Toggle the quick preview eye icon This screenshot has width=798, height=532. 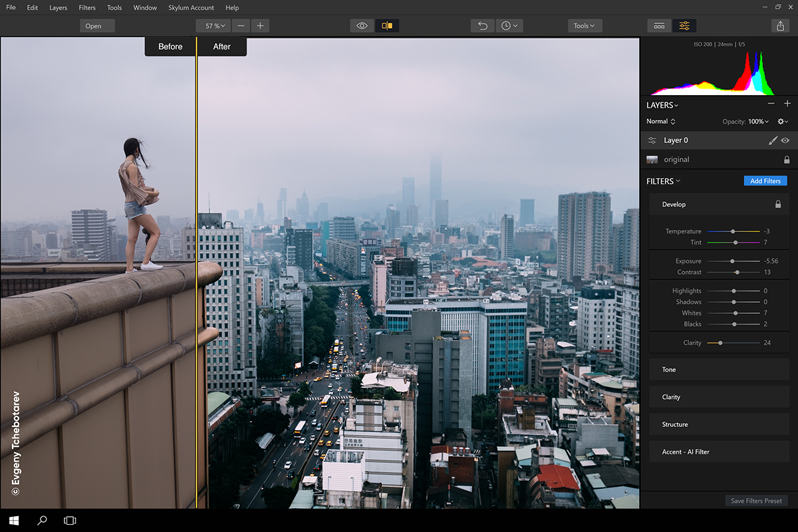362,26
